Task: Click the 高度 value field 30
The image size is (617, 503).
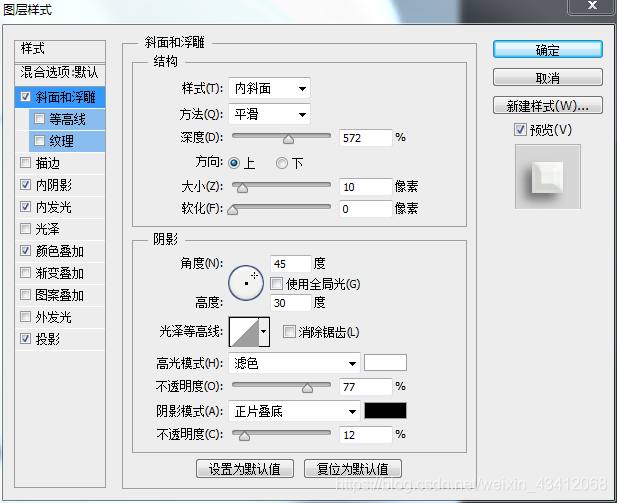Action: click(x=290, y=303)
